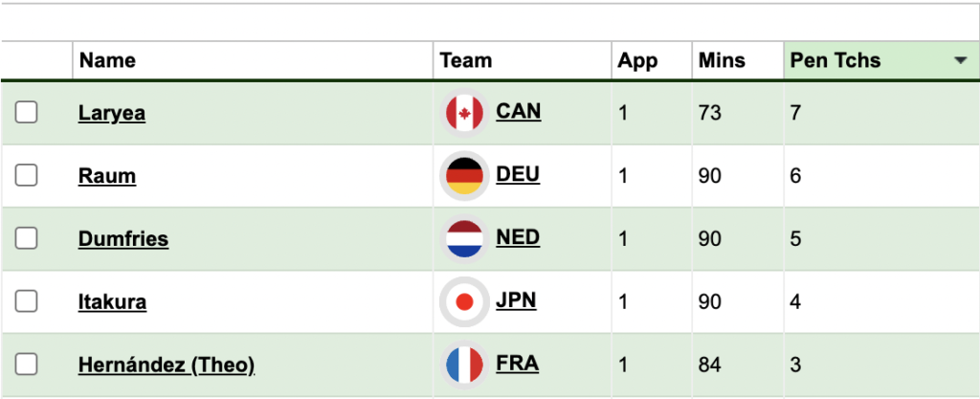Sort by the Mins column header
This screenshot has height=399, width=980.
pos(722,61)
